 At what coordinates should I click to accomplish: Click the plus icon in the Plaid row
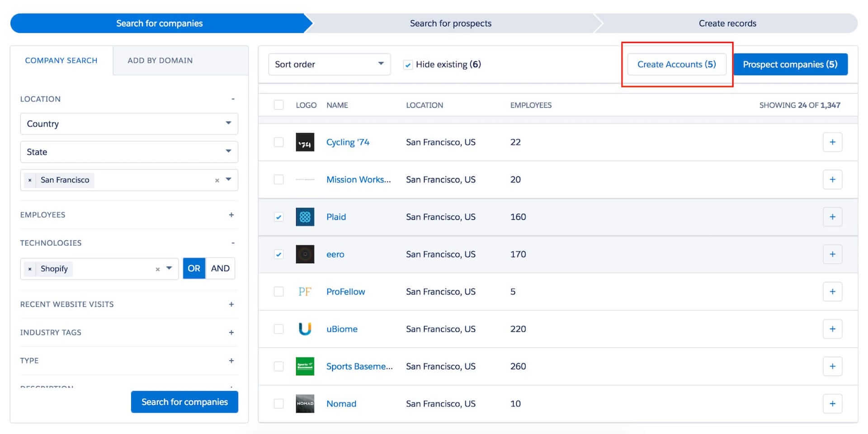832,217
